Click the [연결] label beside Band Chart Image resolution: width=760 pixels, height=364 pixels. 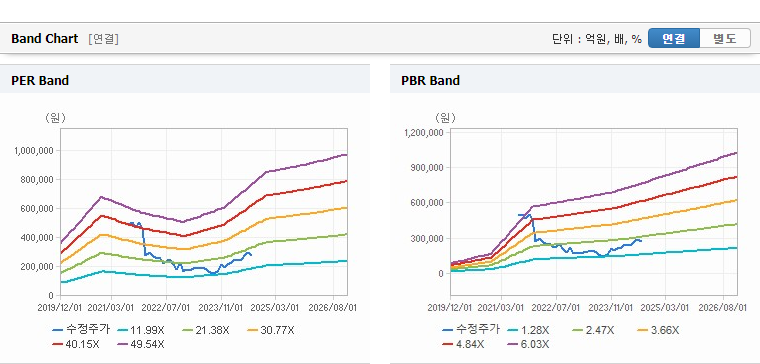click(x=103, y=39)
